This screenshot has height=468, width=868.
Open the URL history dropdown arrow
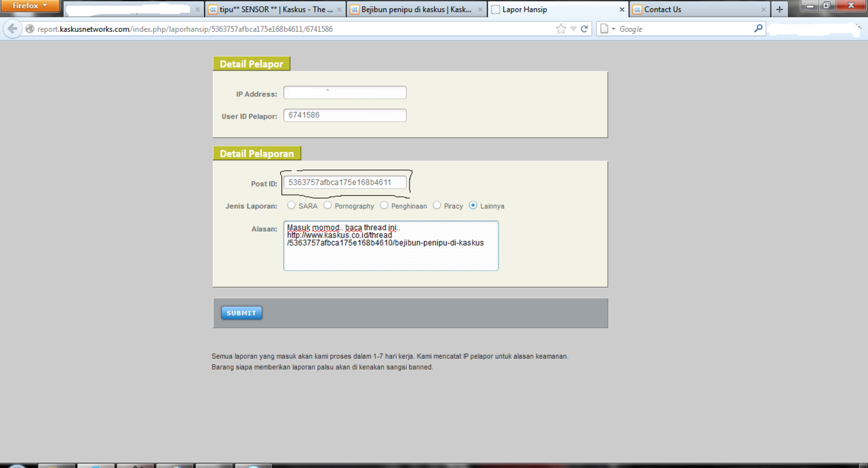click(x=574, y=29)
